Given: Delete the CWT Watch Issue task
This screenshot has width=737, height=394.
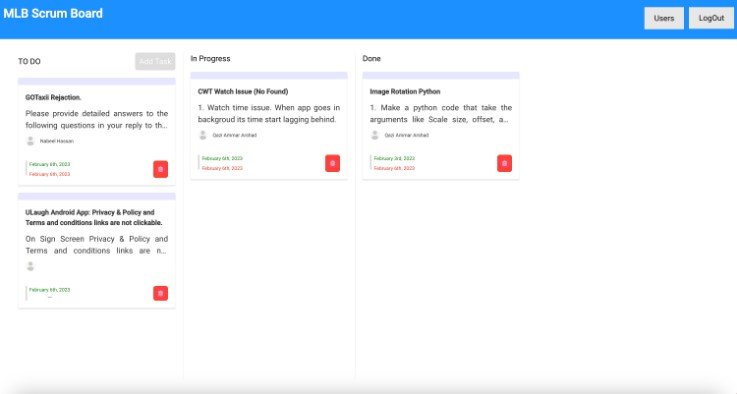Looking at the screenshot, I should point(332,163).
